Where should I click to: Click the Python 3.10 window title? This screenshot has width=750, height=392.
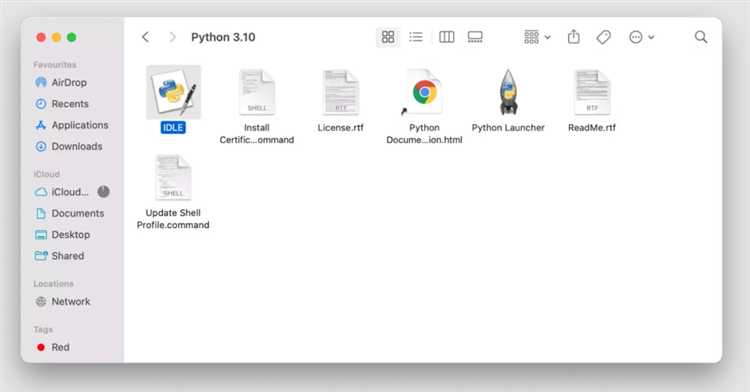click(x=223, y=37)
